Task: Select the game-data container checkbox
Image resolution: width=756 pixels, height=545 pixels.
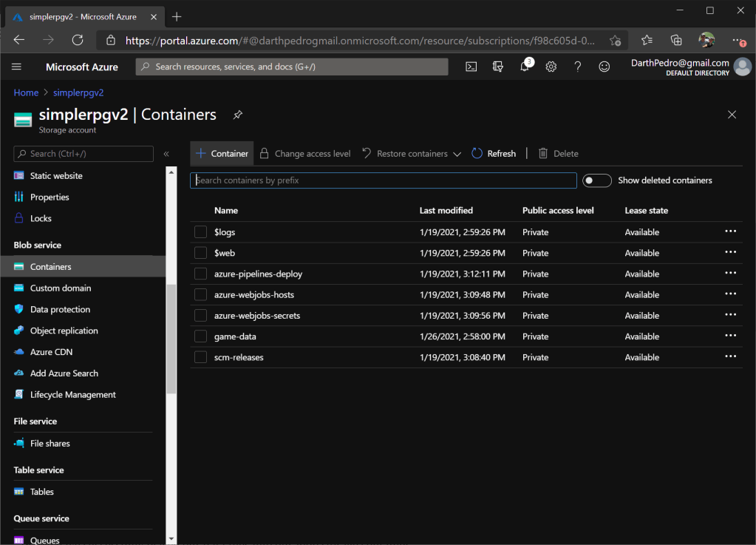Action: 200,336
